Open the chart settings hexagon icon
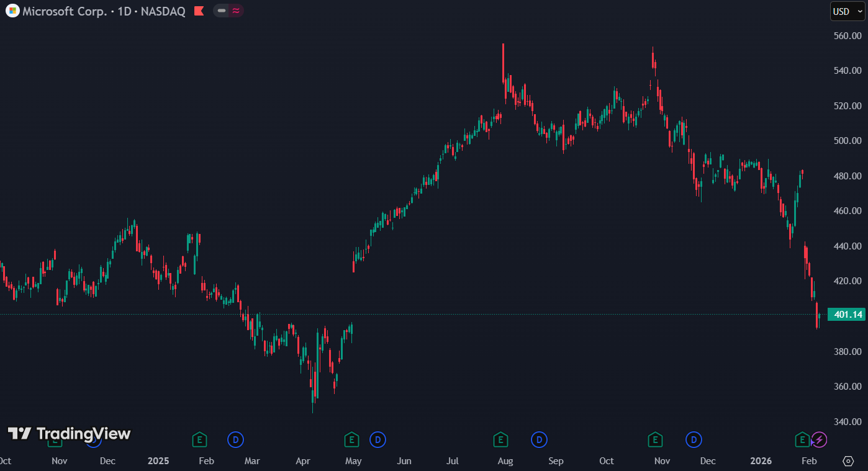This screenshot has height=471, width=868. 848,461
